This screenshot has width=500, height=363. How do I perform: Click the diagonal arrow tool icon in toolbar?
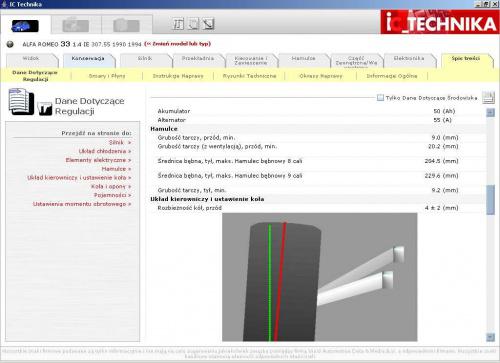tap(208, 24)
